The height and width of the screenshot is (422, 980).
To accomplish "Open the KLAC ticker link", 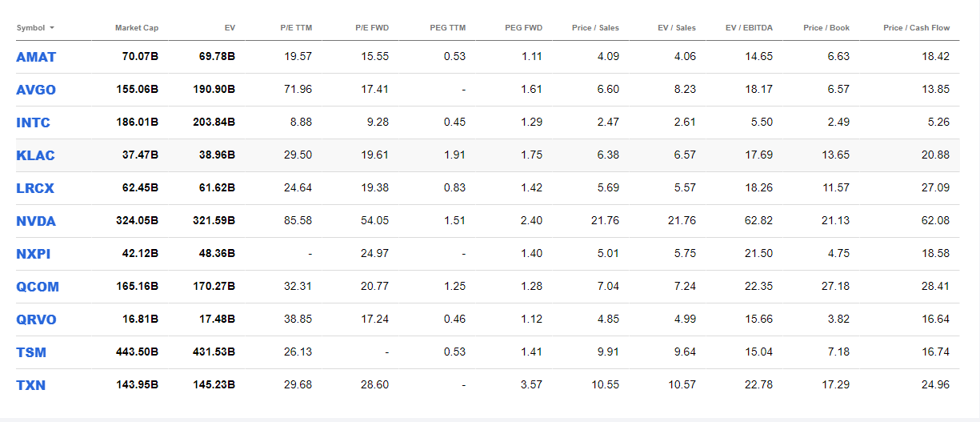I will (x=35, y=155).
